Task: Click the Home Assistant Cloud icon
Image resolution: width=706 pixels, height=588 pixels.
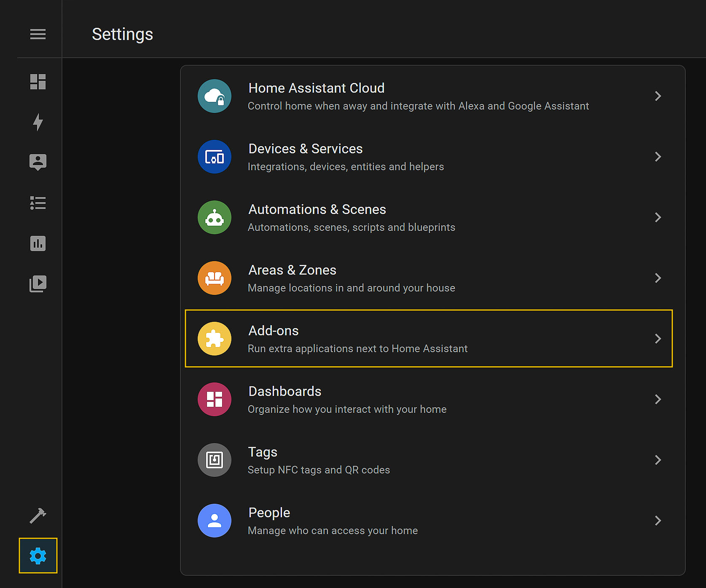Action: [x=215, y=96]
